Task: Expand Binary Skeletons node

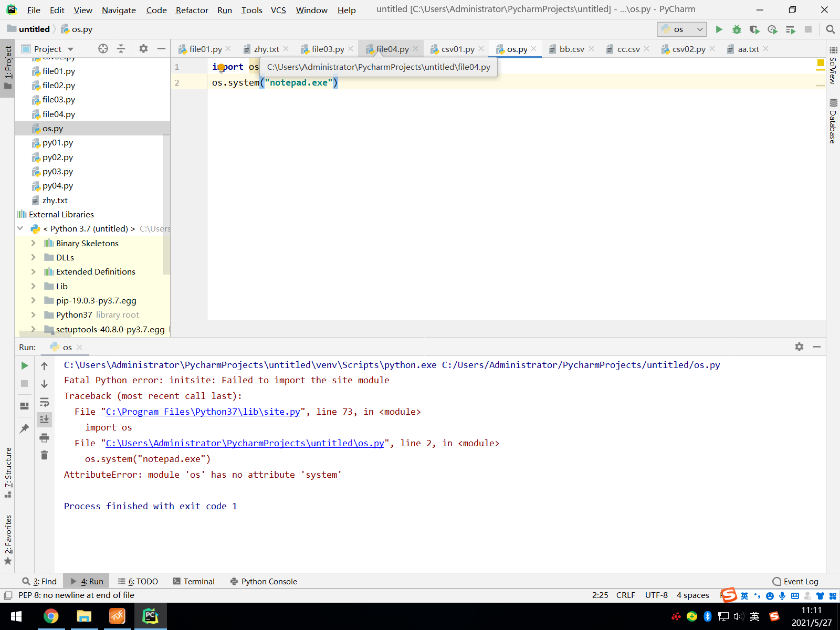Action: pyautogui.click(x=34, y=243)
